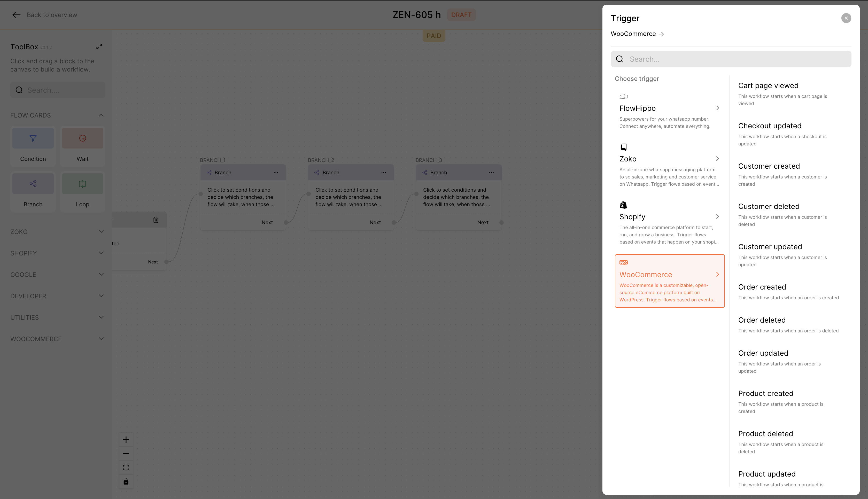Screen dimensions: 868x499
Task: Click the BRANCH_2 node header icon
Action: [317, 172]
